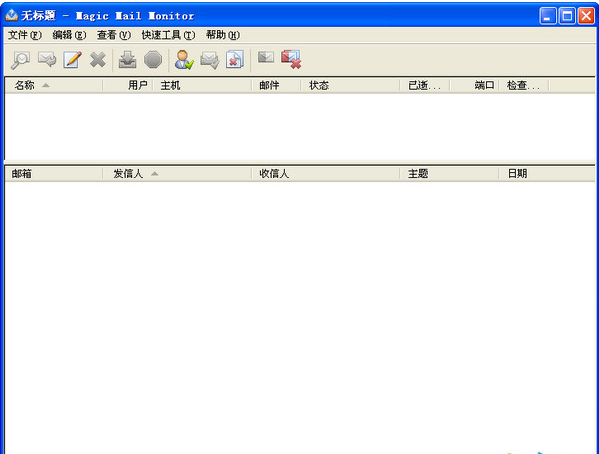The height and width of the screenshot is (454, 599).
Task: Click the gray X delete icon
Action: click(x=98, y=60)
